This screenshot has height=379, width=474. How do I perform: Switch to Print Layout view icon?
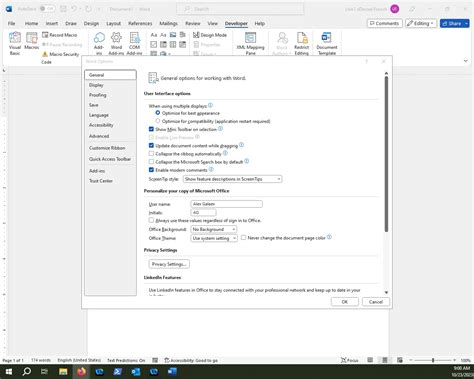pyautogui.click(x=385, y=360)
